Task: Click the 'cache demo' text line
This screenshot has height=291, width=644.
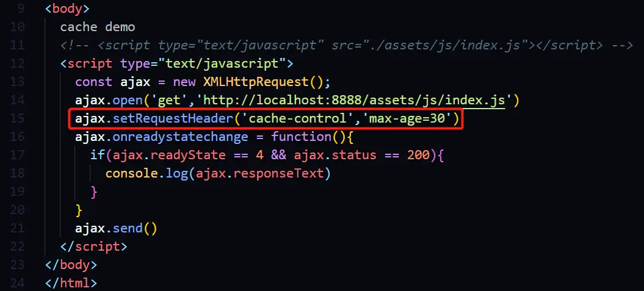Action: click(x=97, y=27)
